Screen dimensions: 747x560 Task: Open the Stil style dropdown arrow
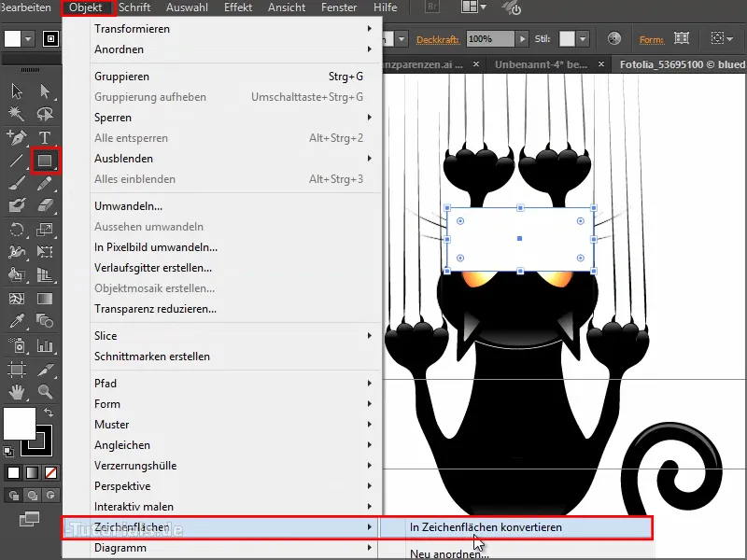tap(583, 38)
